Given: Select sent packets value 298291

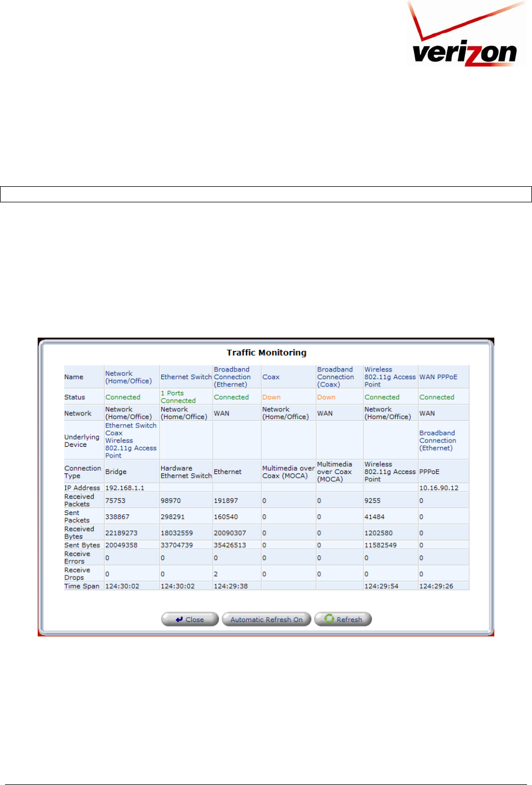Looking at the screenshot, I should click(x=173, y=517).
